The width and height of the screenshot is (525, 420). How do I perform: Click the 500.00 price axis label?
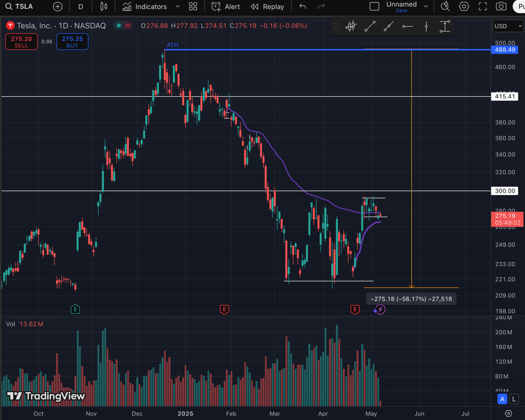pos(505,43)
